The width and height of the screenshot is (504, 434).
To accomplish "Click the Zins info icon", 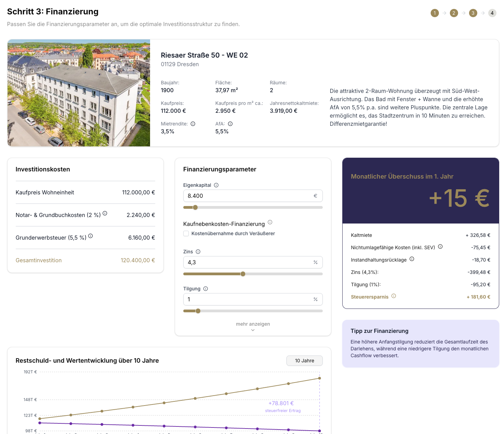I will (x=198, y=251).
